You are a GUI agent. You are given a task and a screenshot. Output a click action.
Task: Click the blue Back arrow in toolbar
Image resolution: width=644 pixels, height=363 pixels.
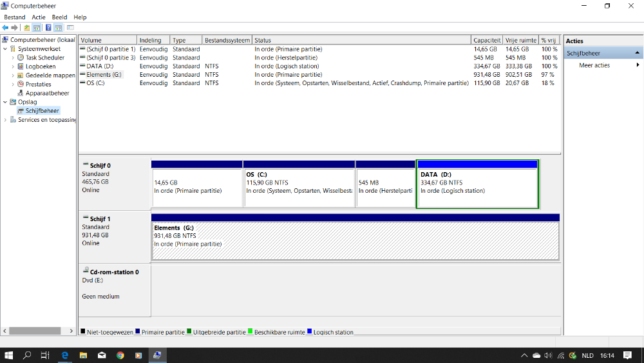click(5, 28)
